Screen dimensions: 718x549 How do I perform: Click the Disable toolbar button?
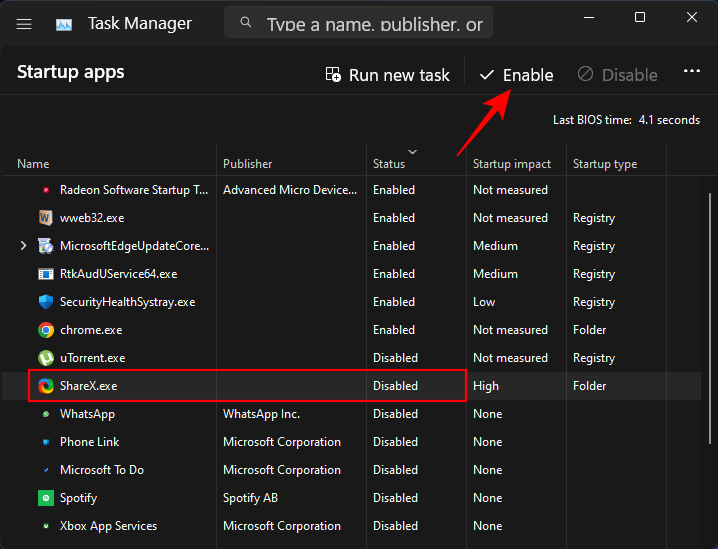tap(617, 75)
